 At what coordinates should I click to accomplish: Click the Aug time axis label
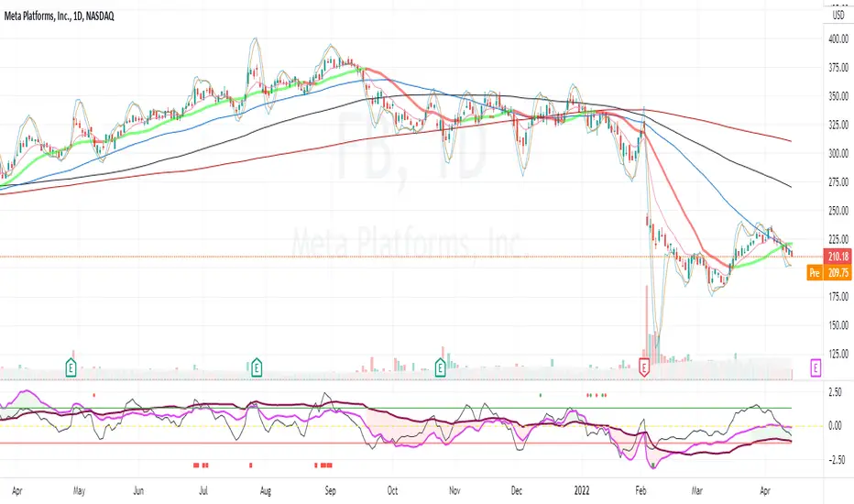tap(265, 491)
